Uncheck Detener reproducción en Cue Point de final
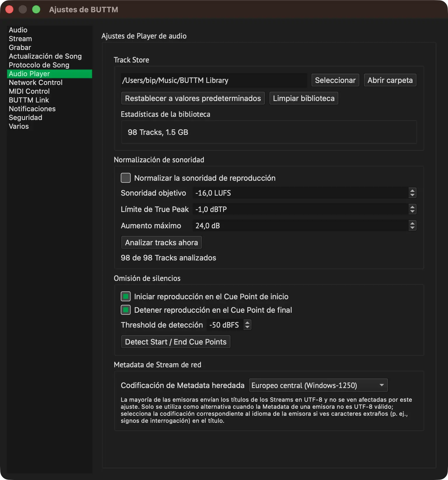Viewport: 448px width, 480px height. (126, 310)
